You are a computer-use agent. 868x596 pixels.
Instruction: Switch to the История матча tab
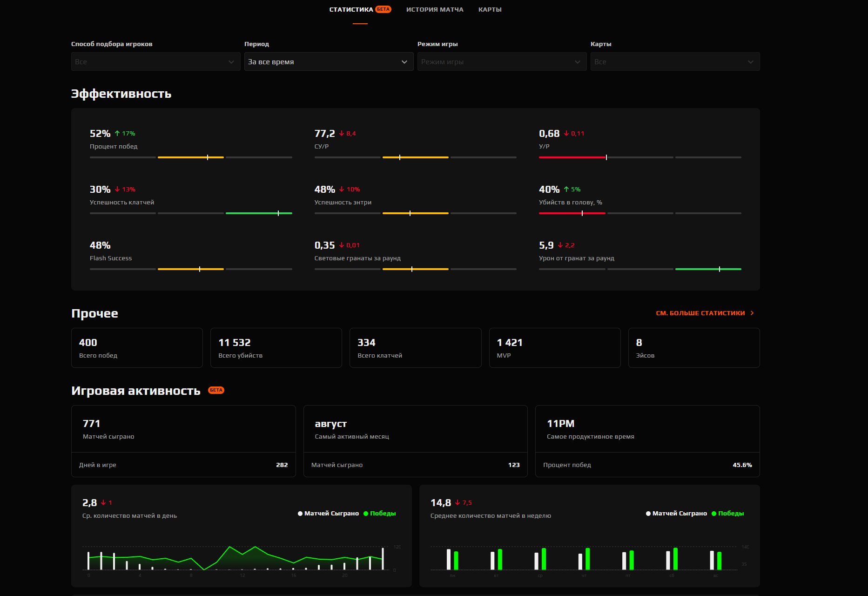[435, 9]
